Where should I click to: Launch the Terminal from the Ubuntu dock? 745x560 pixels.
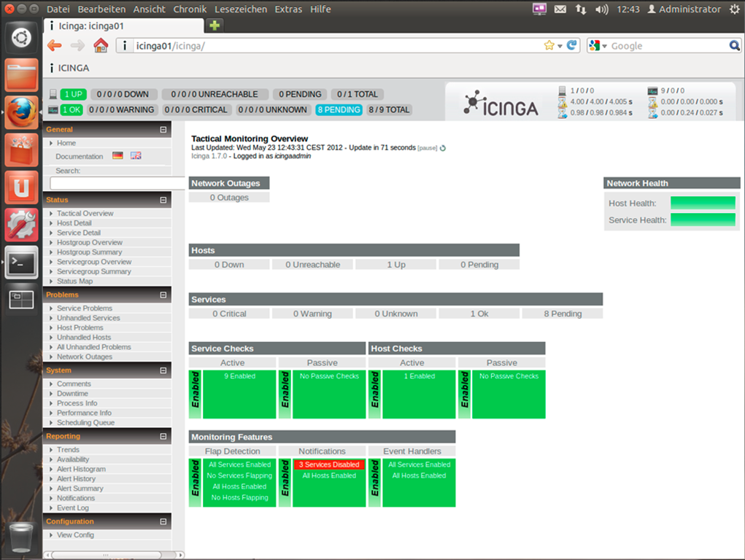pyautogui.click(x=21, y=261)
